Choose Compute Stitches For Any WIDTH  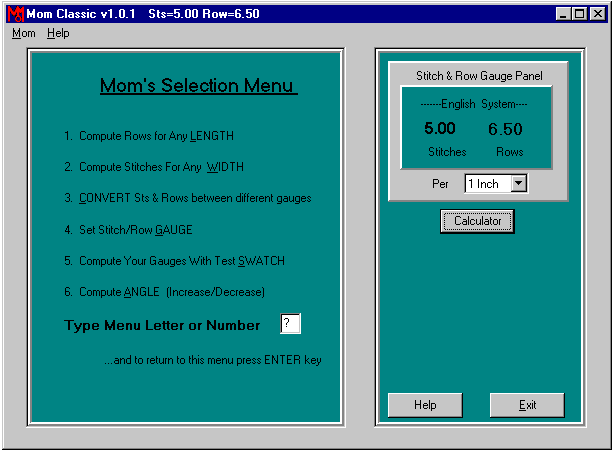160,167
